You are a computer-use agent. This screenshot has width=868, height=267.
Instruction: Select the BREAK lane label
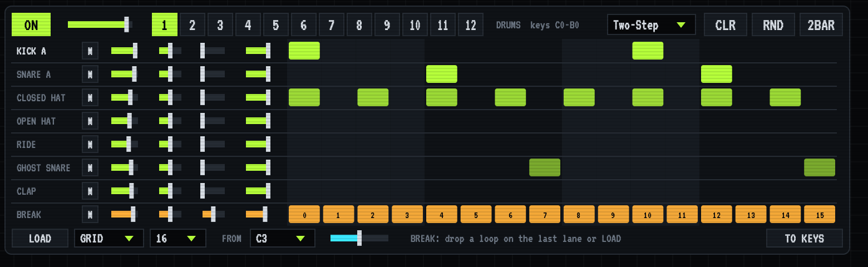[x=29, y=215]
